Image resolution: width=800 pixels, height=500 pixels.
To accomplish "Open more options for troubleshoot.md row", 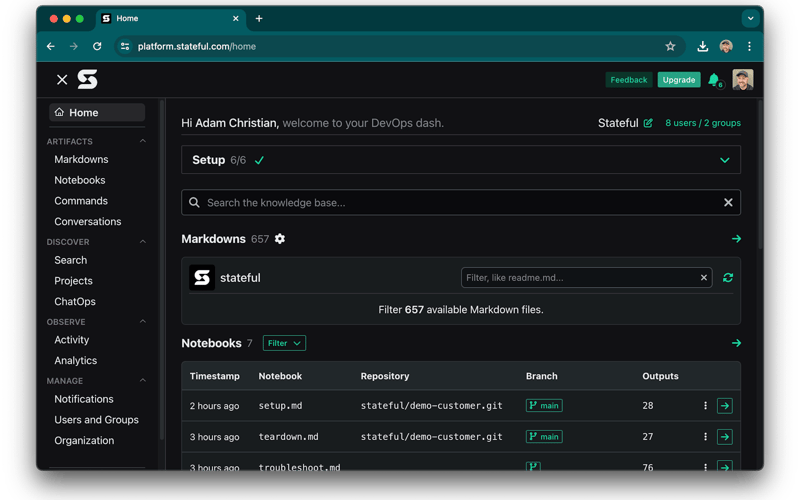I will click(x=705, y=466).
